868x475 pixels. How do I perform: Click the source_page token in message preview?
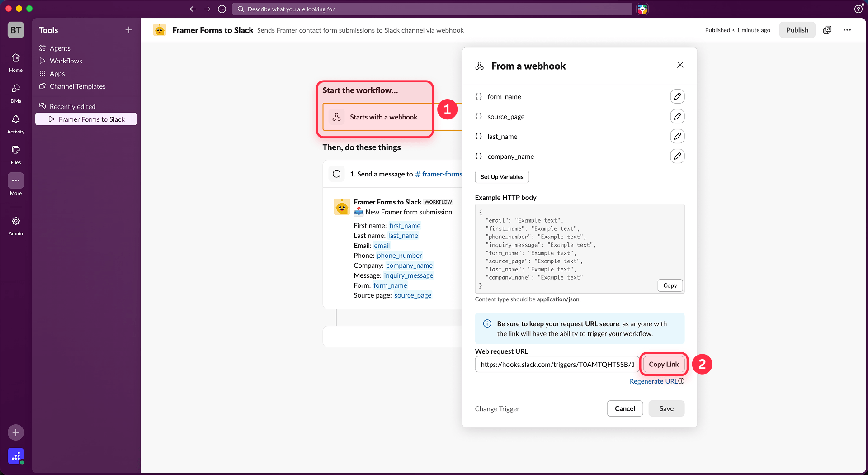(x=413, y=295)
